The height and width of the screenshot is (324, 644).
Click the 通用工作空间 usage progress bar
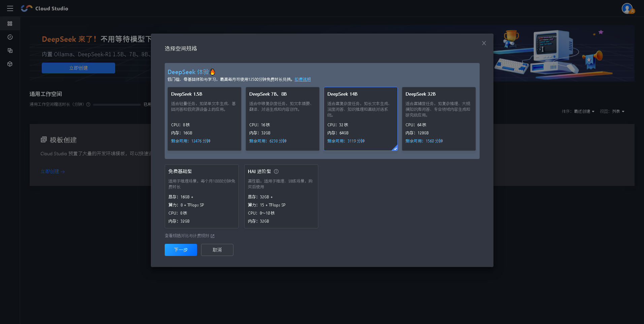116,104
